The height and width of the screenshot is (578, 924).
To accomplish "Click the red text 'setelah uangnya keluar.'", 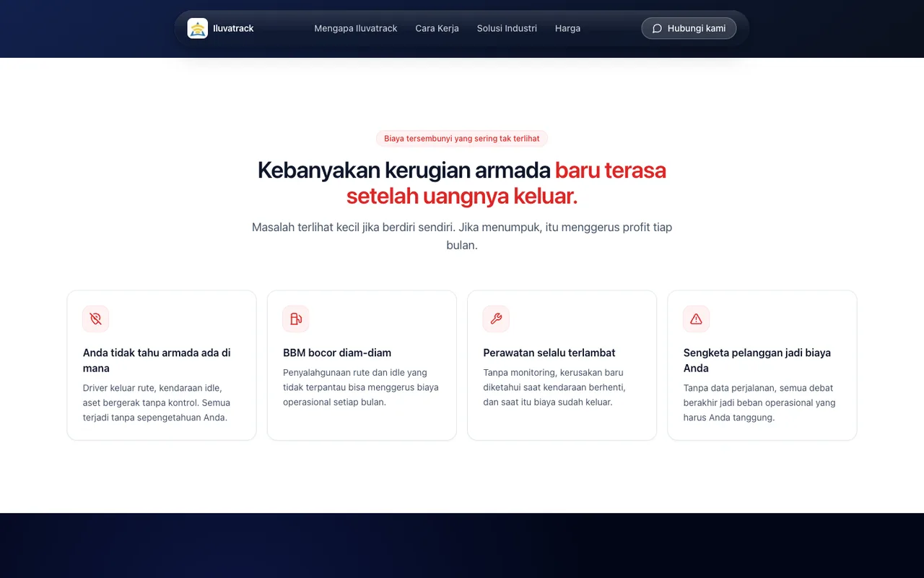I will (462, 196).
